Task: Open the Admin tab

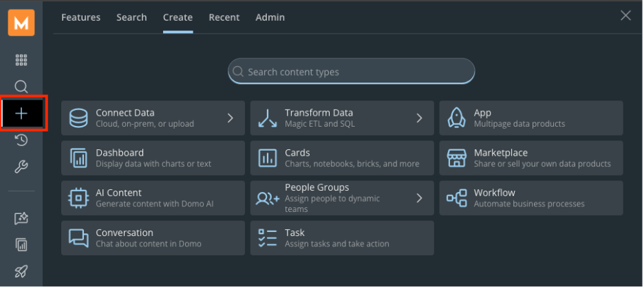Action: (270, 17)
